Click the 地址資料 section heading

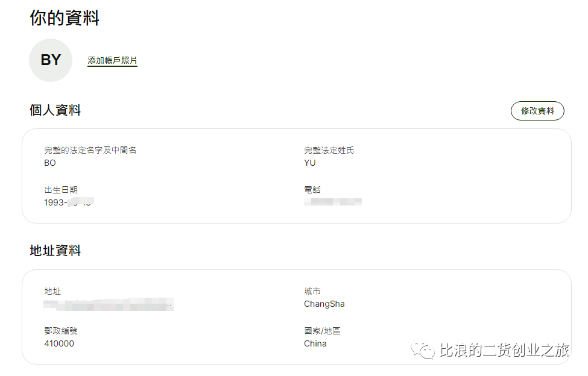pos(55,251)
